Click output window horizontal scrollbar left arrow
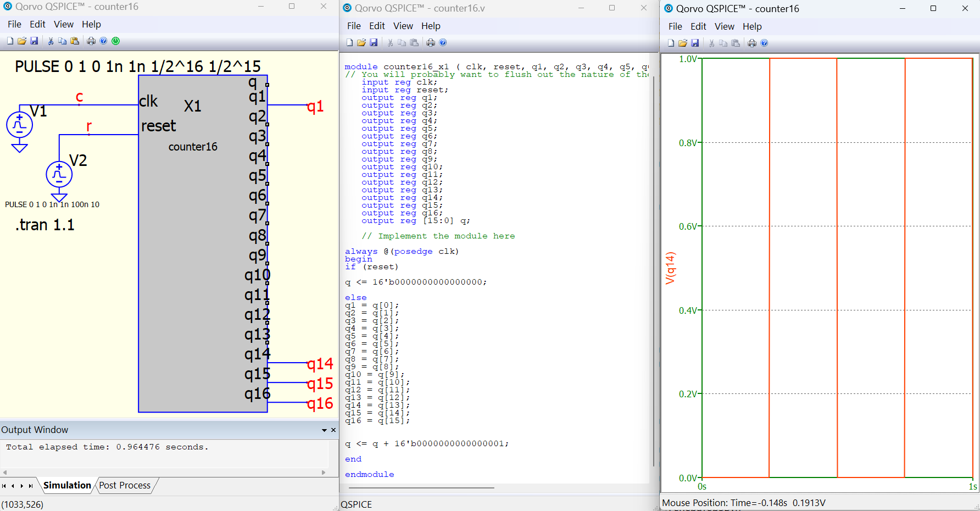Screen dimensions: 980x511 coord(5,473)
